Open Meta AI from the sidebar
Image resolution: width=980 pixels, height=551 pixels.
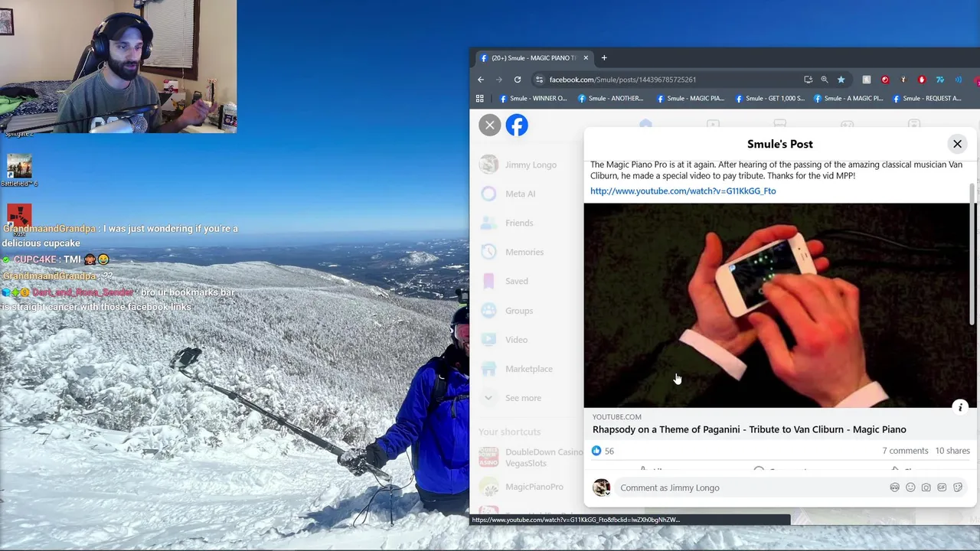tap(508, 194)
